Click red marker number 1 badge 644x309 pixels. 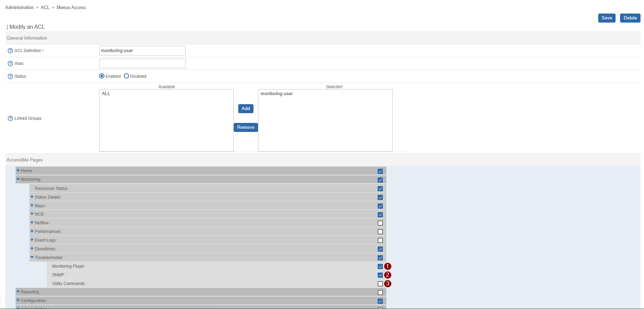click(388, 266)
